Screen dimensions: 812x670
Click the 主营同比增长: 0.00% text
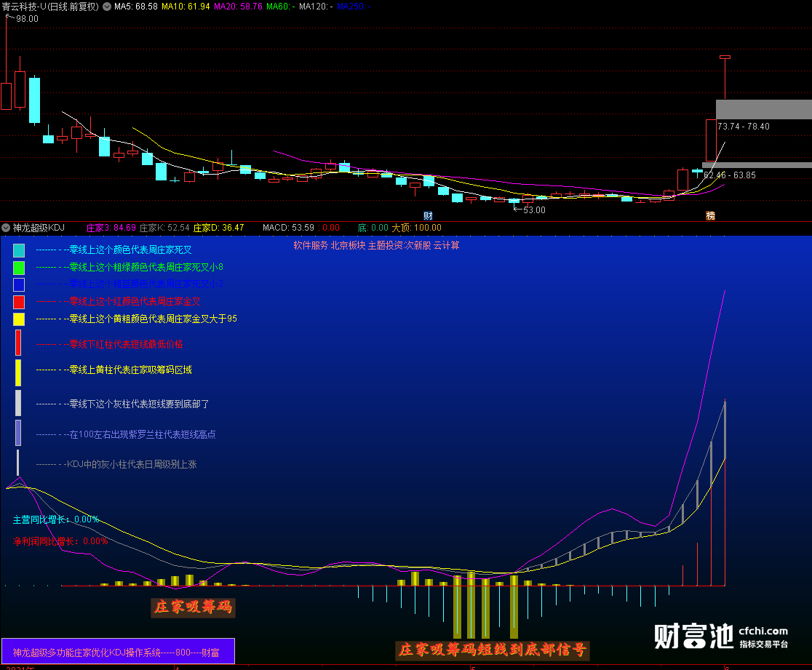(x=56, y=519)
